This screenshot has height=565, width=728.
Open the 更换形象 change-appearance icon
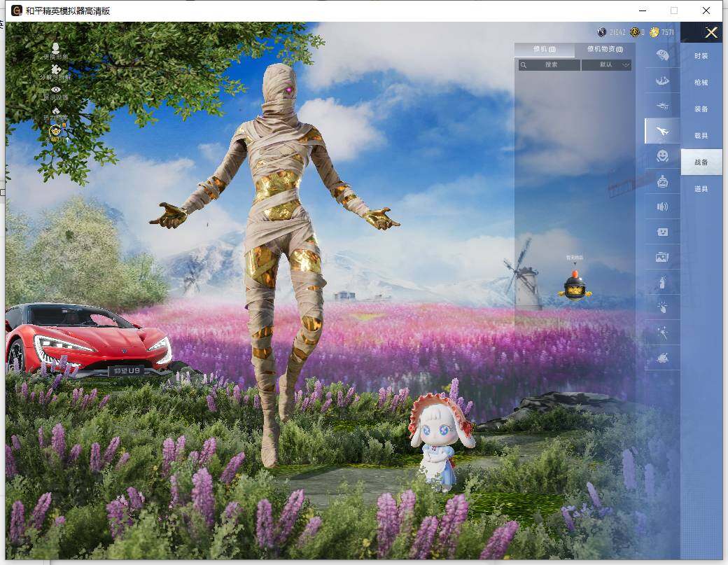pyautogui.click(x=56, y=48)
